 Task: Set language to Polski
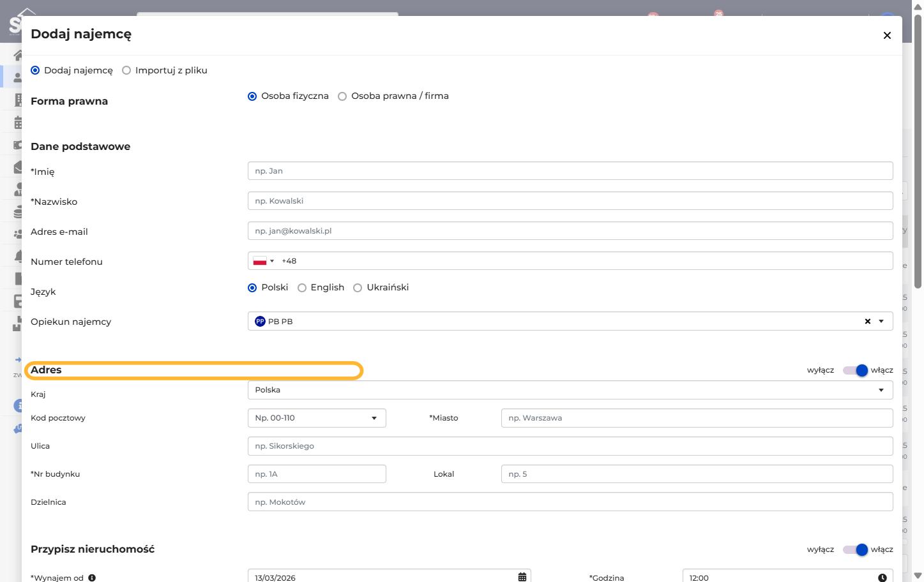(x=252, y=288)
